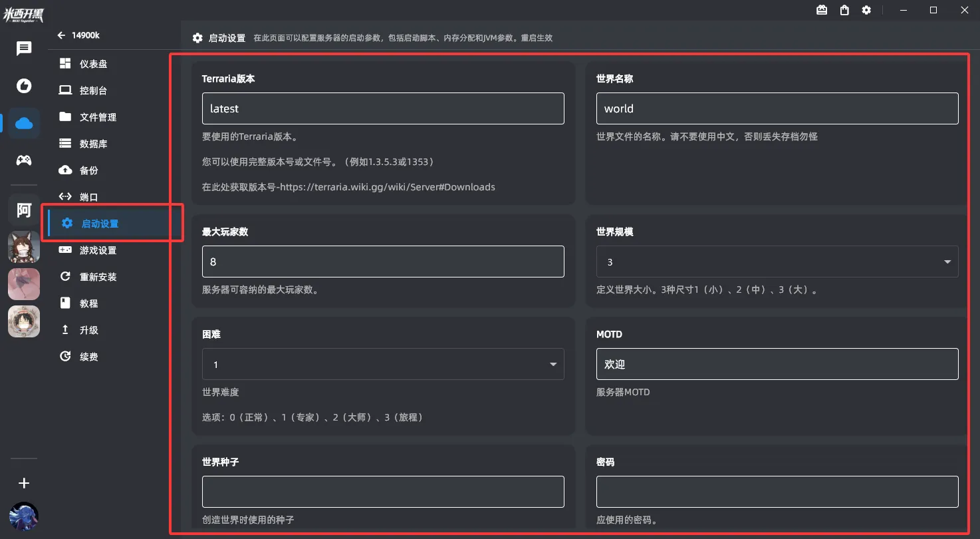
Task: Select the pink avatar in left rail
Action: click(x=24, y=284)
